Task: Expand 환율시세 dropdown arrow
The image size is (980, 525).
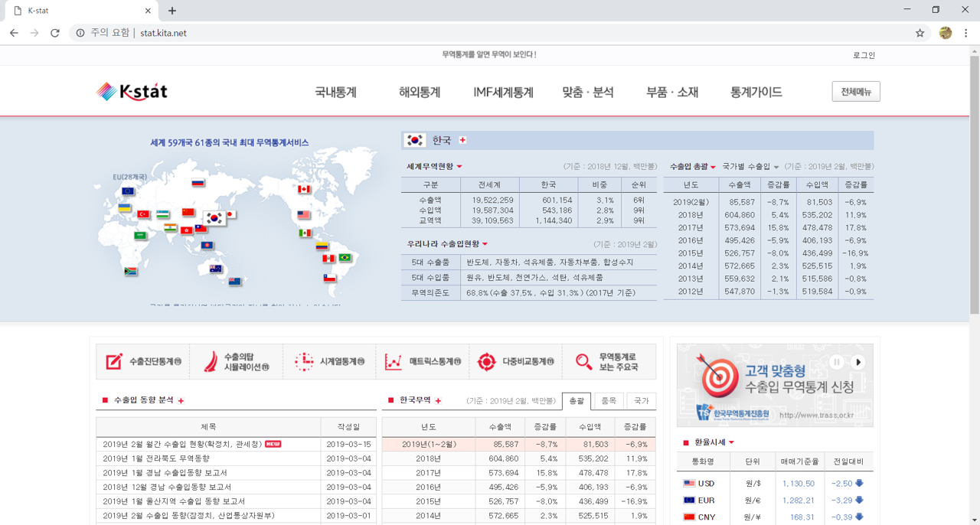Action: pos(731,442)
